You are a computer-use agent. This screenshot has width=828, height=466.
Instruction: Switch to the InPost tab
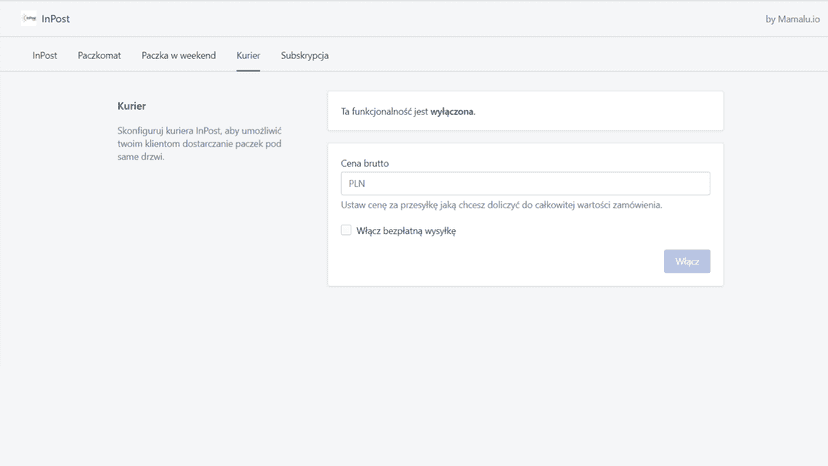point(45,55)
